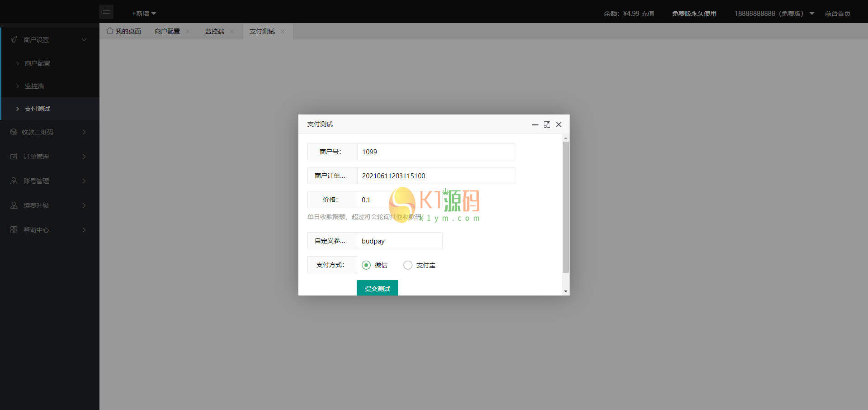Screen dimensions: 868x410
Task: Select the 支付宝 payment method
Action: 408,265
